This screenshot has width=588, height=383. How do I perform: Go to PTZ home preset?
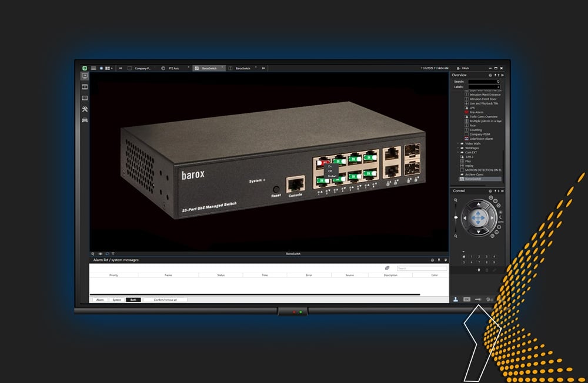pos(464,257)
